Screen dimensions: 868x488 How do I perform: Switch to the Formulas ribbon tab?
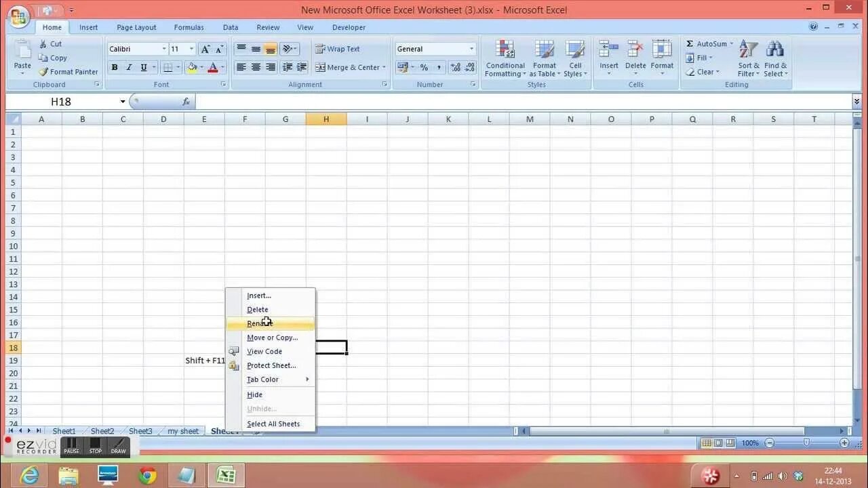189,27
